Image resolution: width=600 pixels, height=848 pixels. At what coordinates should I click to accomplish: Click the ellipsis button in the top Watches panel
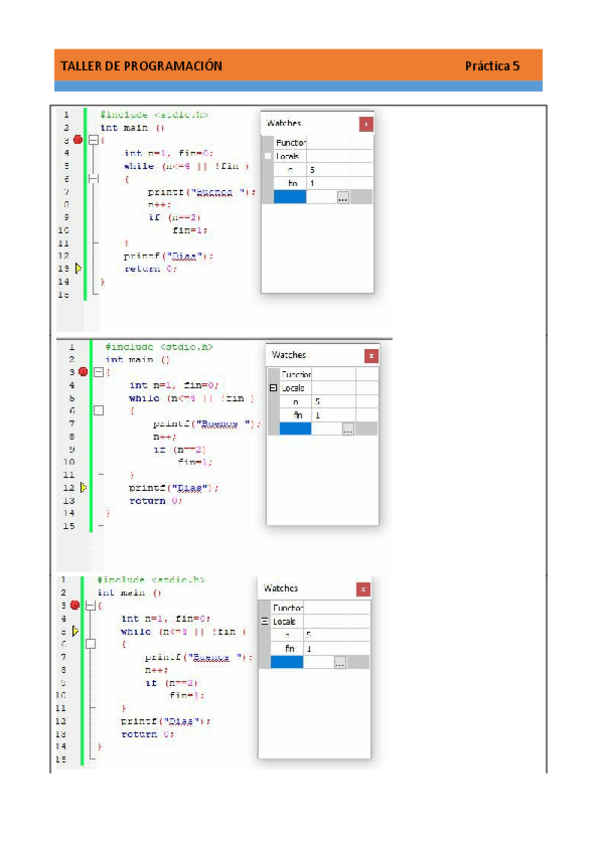pos(343,198)
